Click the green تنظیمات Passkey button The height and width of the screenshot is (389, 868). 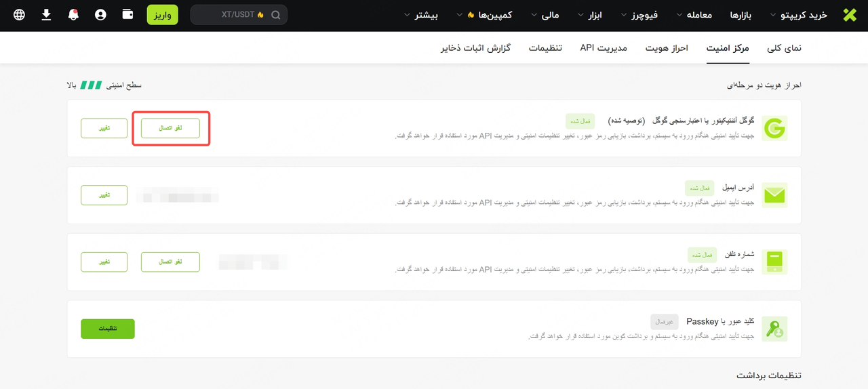[x=108, y=329]
